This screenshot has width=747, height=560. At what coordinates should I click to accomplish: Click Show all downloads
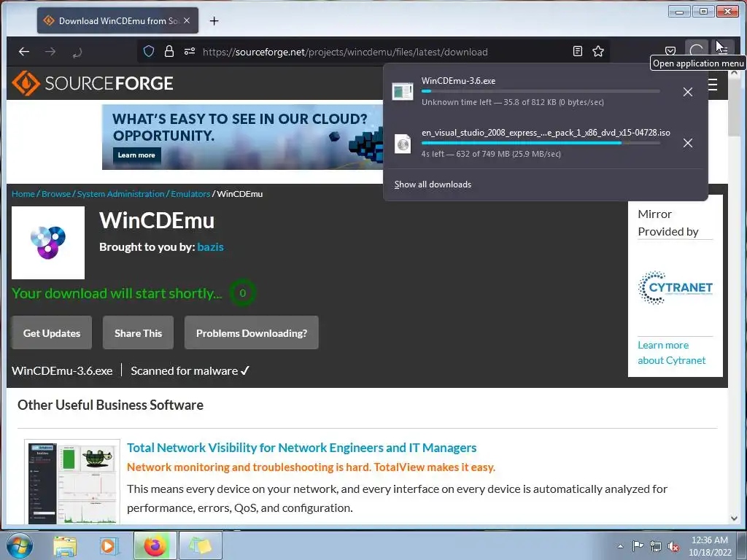pyautogui.click(x=433, y=184)
